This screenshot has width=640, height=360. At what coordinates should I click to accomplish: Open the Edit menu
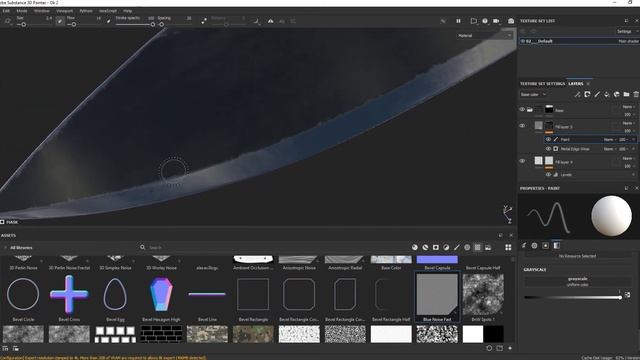pos(6,11)
